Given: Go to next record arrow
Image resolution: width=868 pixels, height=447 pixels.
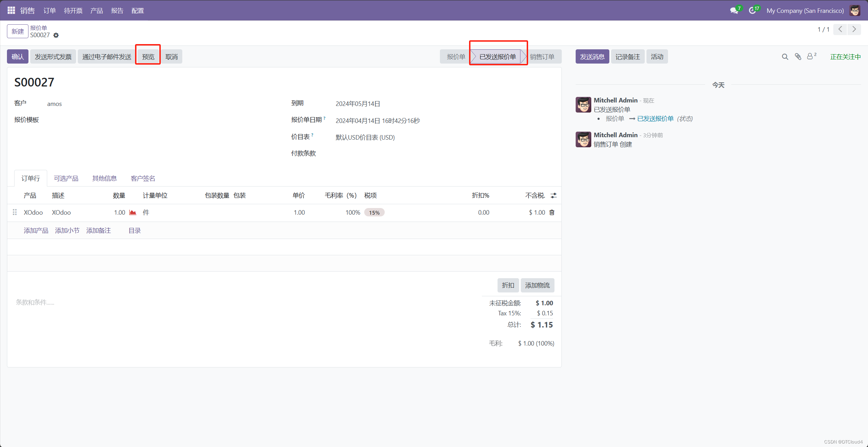Looking at the screenshot, I should coord(854,30).
